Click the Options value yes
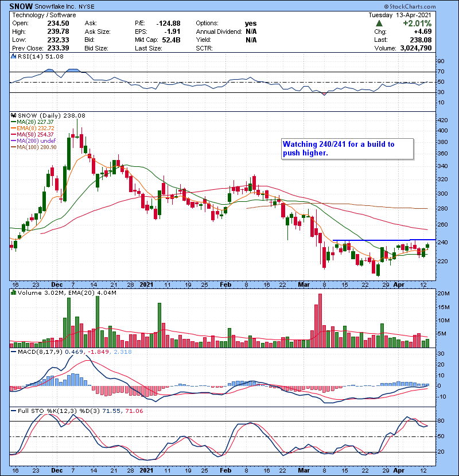The width and height of the screenshot is (459, 476). point(251,24)
